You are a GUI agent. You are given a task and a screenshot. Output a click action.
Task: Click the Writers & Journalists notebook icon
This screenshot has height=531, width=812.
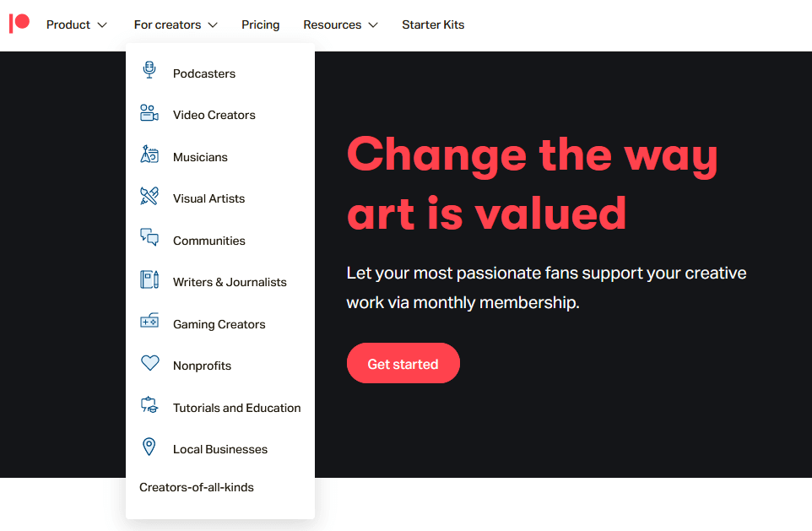(149, 280)
